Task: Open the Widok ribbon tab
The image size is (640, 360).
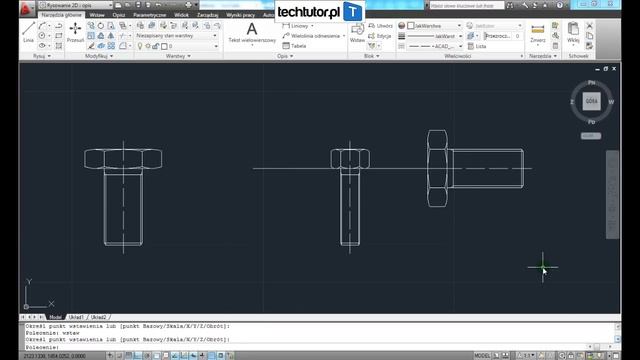Action: [181, 15]
